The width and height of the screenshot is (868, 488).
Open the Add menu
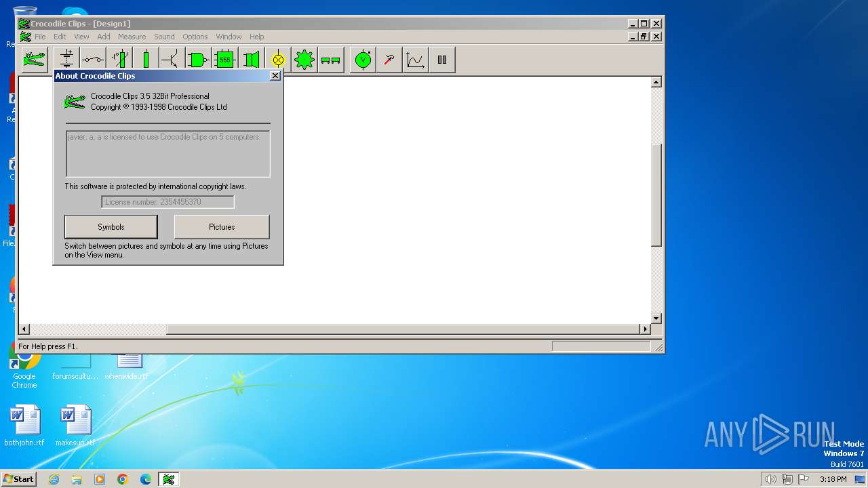[x=103, y=37]
